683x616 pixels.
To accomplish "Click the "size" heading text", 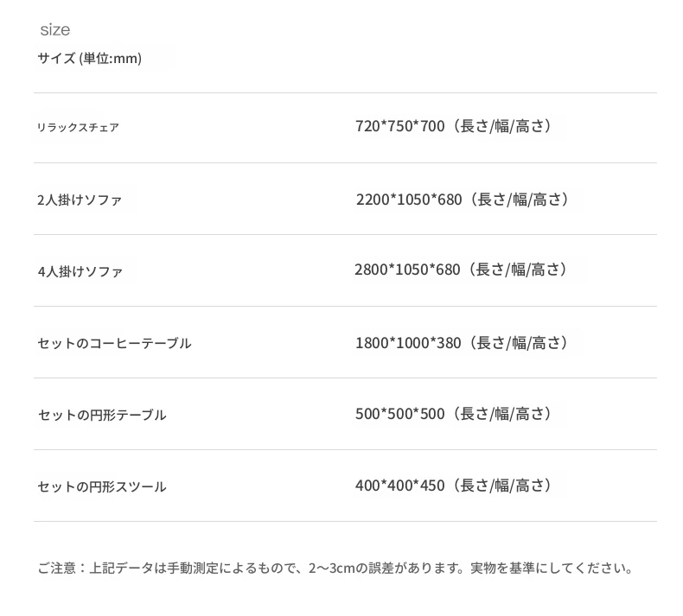I will pos(54,30).
